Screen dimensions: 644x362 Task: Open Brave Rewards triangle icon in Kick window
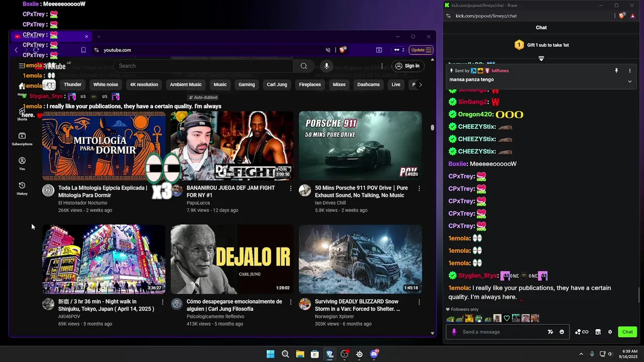[632, 16]
